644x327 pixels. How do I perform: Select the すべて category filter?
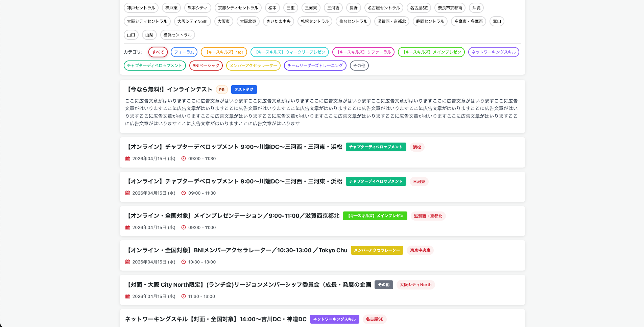click(x=158, y=52)
